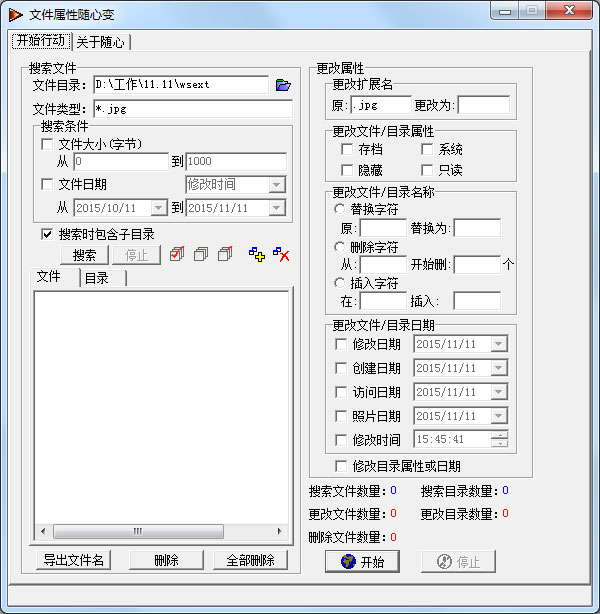Screen dimensions: 600x614
Task: Click the 文件目录 path field
Action: (x=181, y=85)
